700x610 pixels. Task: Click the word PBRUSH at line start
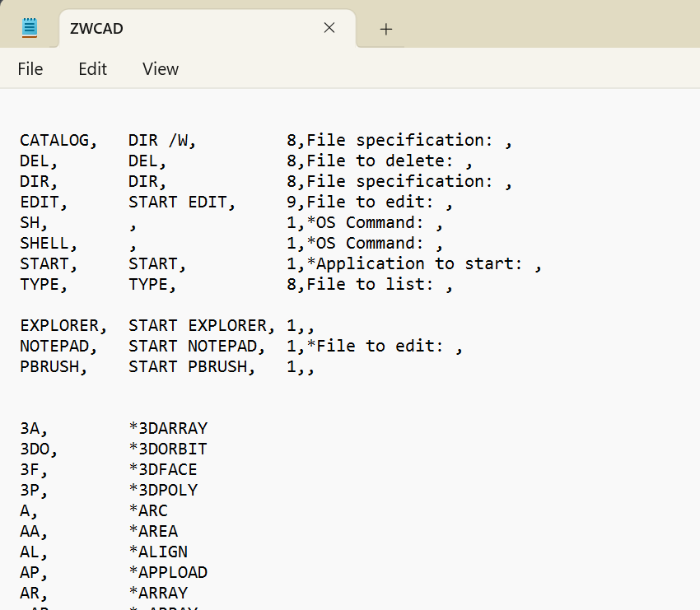49,366
